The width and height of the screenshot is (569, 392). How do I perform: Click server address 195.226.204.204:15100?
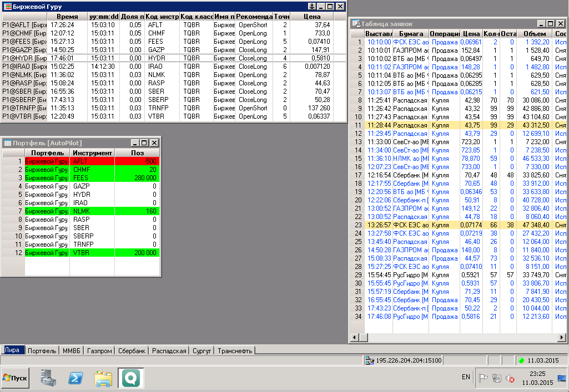tap(409, 360)
